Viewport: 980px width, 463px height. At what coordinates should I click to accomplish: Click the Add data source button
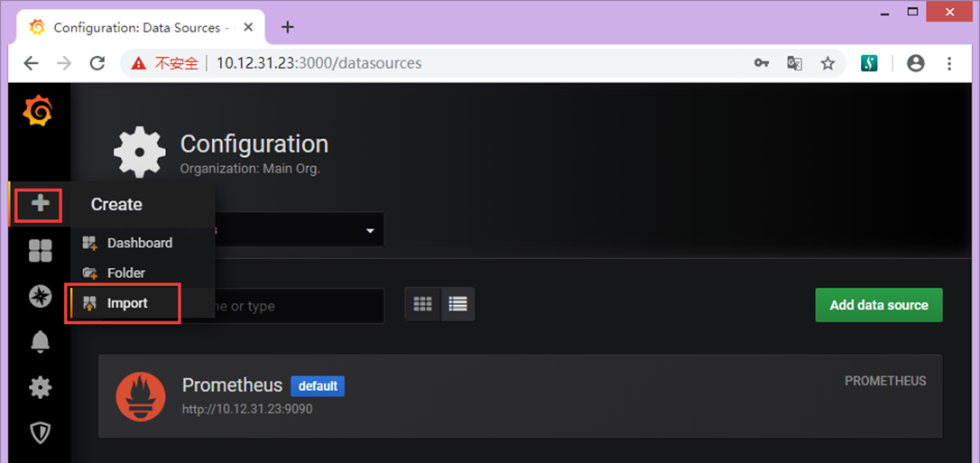879,305
